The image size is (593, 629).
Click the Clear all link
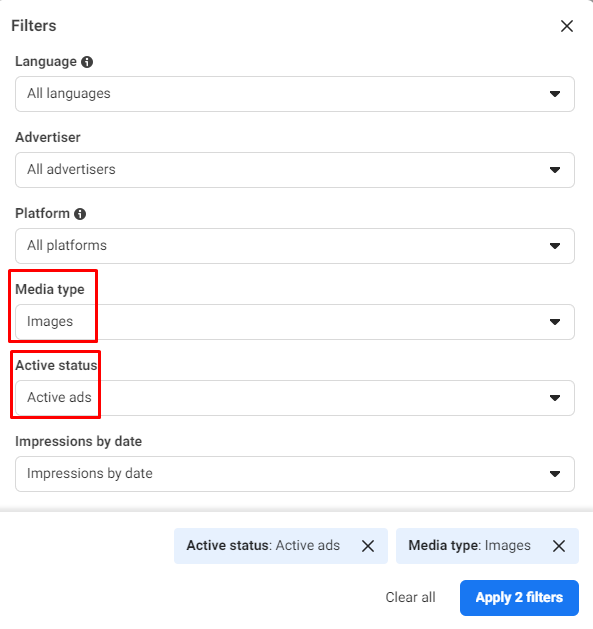410,597
